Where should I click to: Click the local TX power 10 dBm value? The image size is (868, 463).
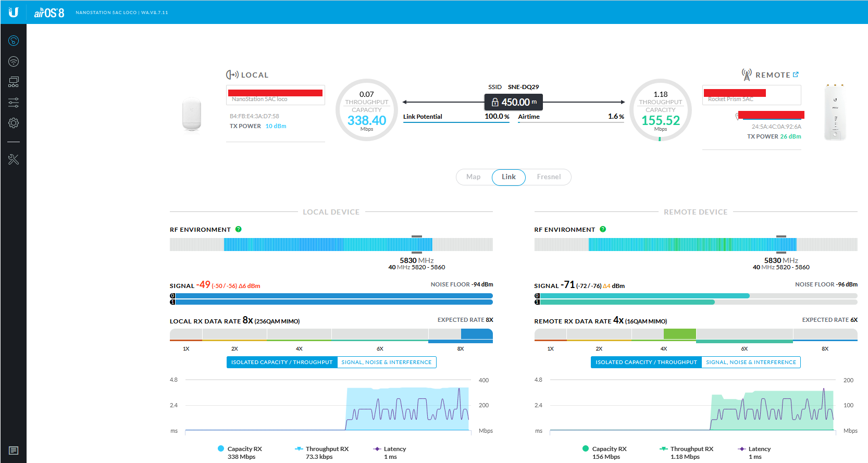pos(276,126)
